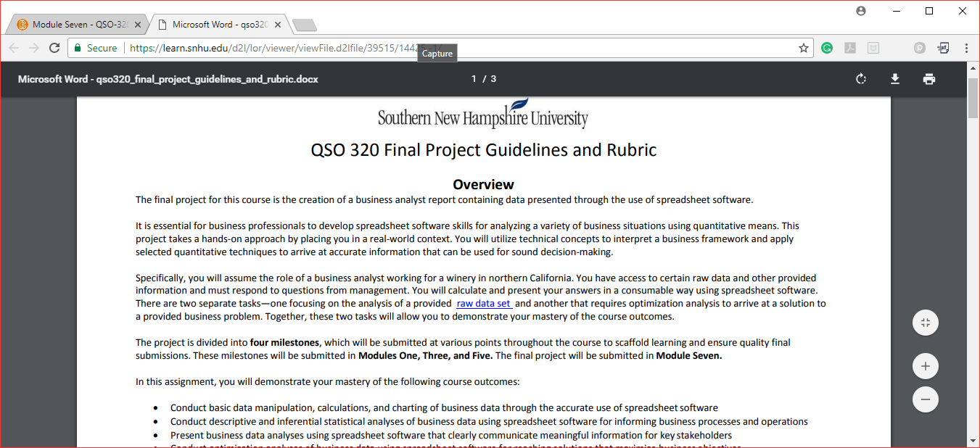
Task: Open the Adobe Acrobat extension
Action: pyautogui.click(x=850, y=48)
